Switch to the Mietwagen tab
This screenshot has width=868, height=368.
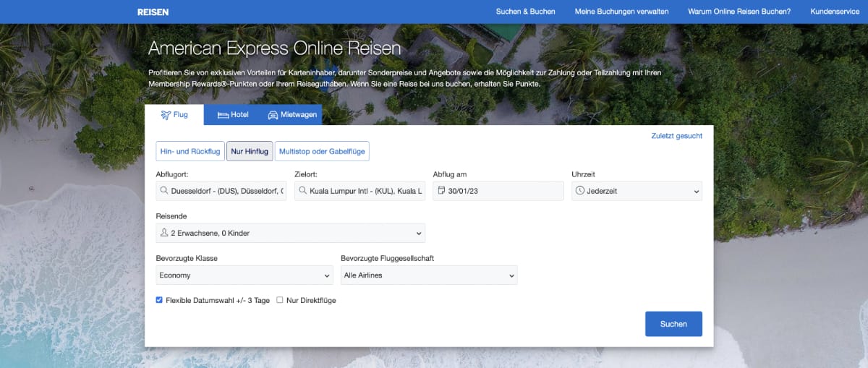pos(292,115)
